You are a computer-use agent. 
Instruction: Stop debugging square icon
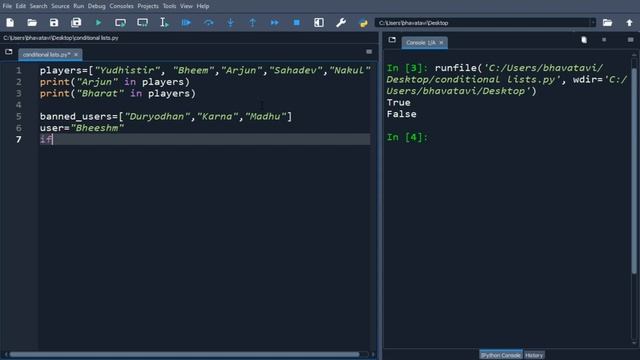coord(297,23)
